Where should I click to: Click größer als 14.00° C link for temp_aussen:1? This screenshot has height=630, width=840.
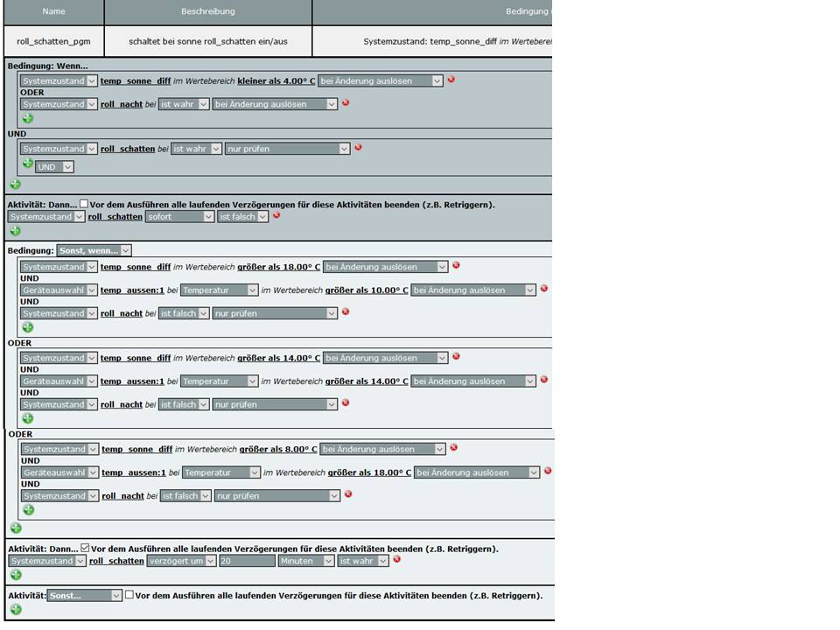pyautogui.click(x=367, y=381)
